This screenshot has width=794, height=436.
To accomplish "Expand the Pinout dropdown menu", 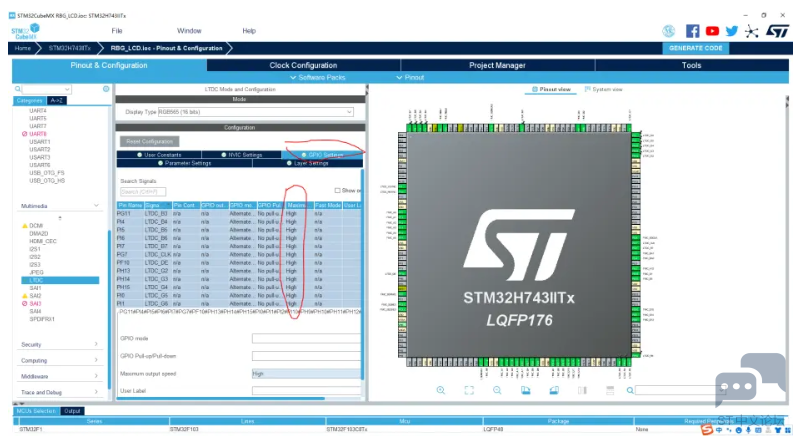I will click(x=410, y=77).
